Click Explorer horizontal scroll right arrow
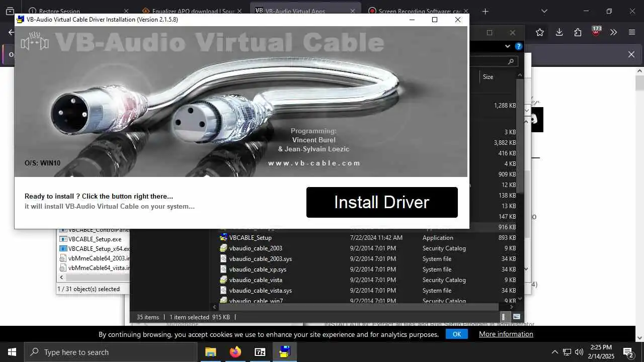The image size is (644, 362). point(512,307)
